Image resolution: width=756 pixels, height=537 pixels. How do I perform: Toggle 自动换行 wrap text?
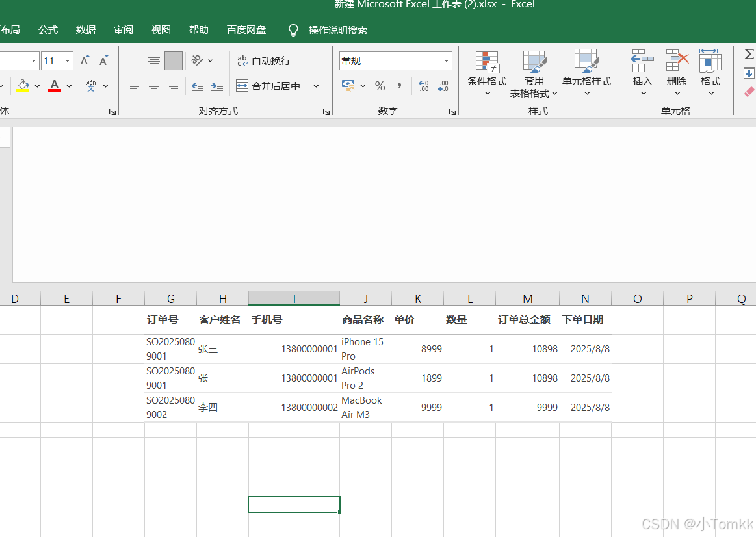[x=264, y=60]
